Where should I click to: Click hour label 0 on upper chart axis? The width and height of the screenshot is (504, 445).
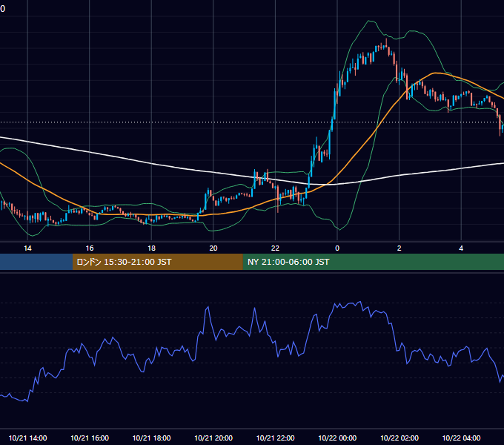pos(337,248)
